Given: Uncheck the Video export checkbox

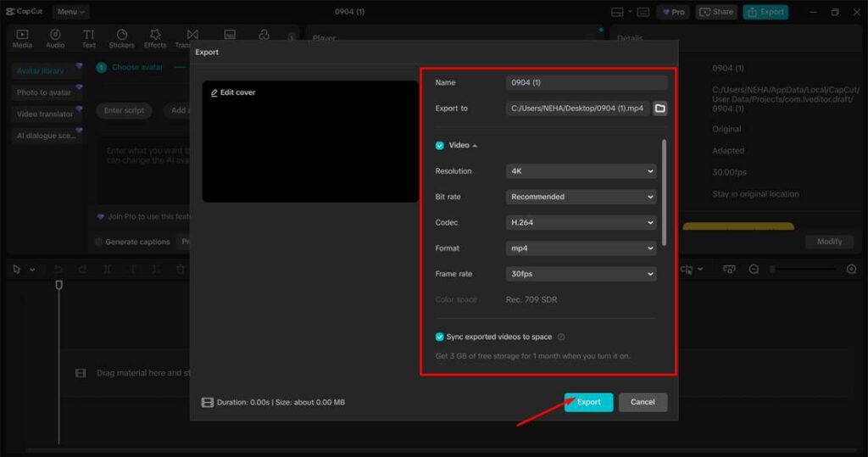Looking at the screenshot, I should (440, 146).
